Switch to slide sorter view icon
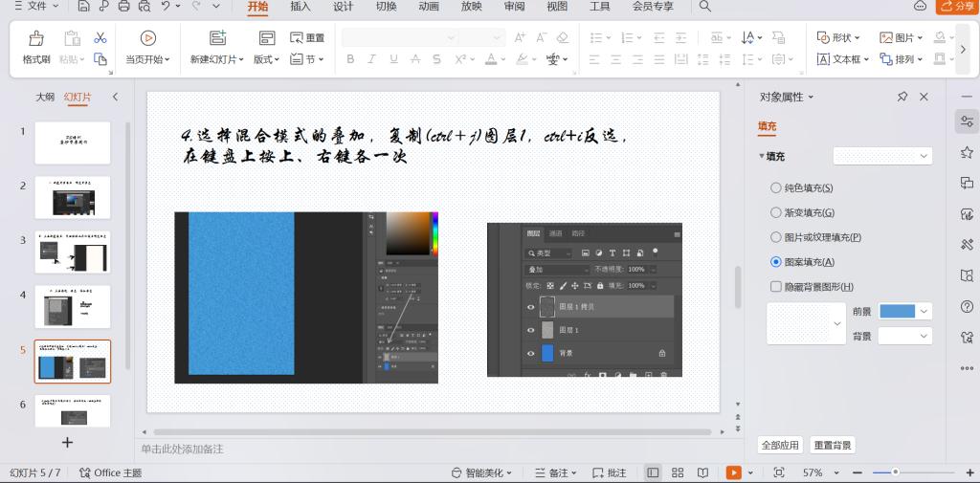 [x=678, y=472]
